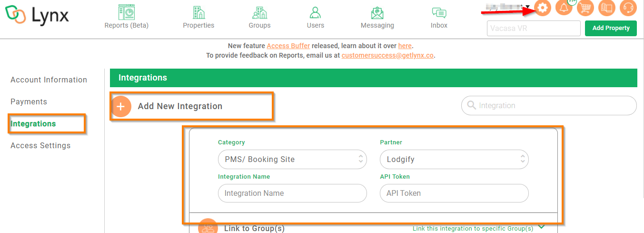Follow the 'here' link
644x233 pixels.
(x=405, y=46)
